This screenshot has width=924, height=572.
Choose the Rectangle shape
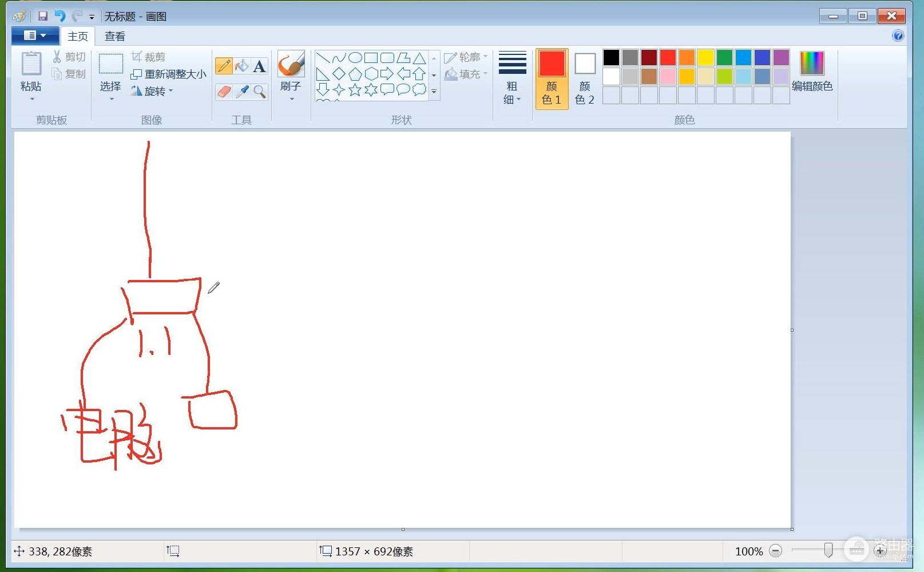[x=371, y=58]
